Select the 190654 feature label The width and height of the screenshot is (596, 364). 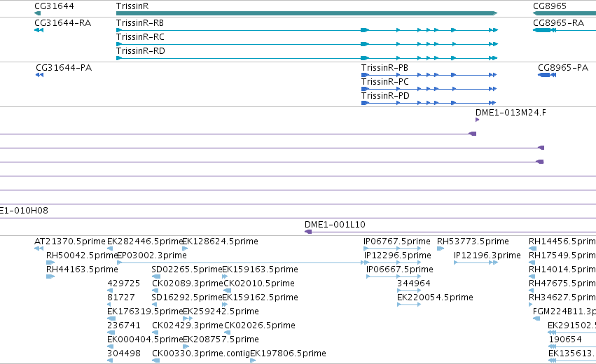[565, 339]
